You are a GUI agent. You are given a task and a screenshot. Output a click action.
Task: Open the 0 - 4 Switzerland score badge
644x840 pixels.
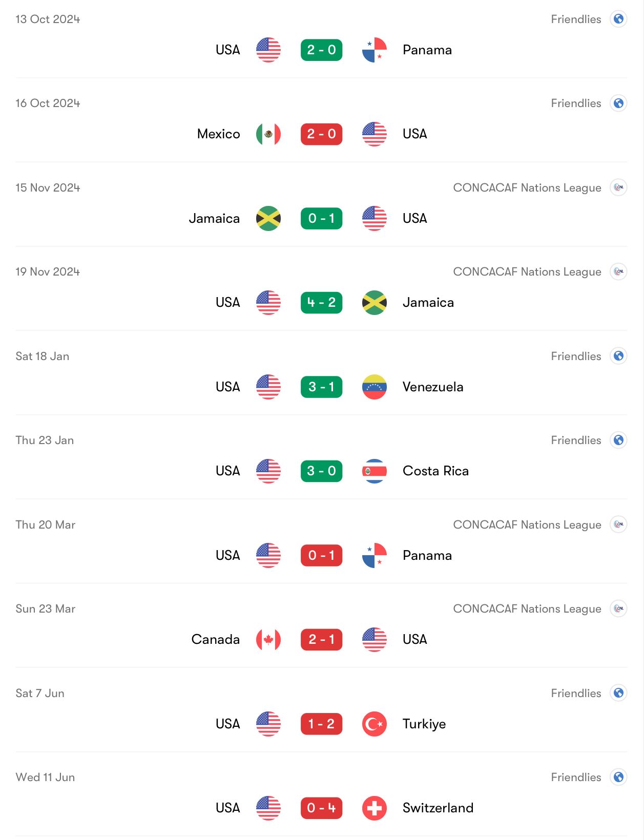coord(321,808)
